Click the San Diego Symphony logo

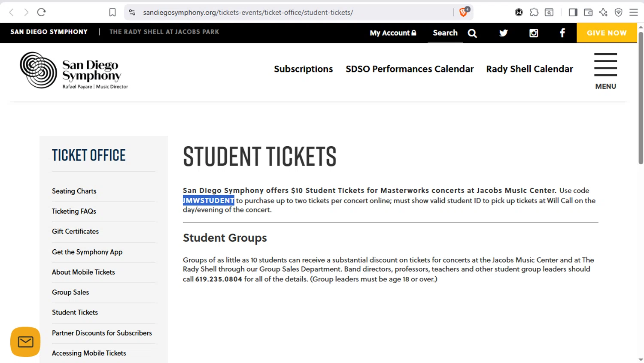(74, 70)
